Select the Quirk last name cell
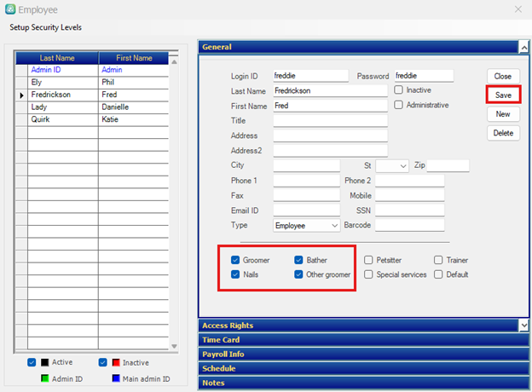 [x=63, y=119]
